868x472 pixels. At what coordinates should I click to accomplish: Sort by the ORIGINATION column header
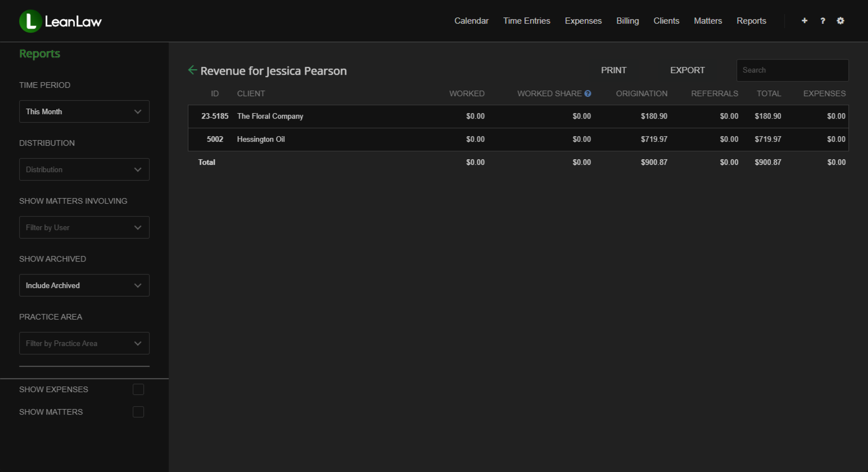click(641, 93)
